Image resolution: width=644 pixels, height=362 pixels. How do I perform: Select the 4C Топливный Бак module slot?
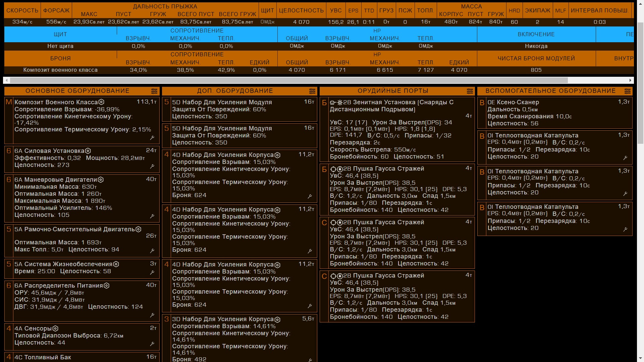coord(82,357)
